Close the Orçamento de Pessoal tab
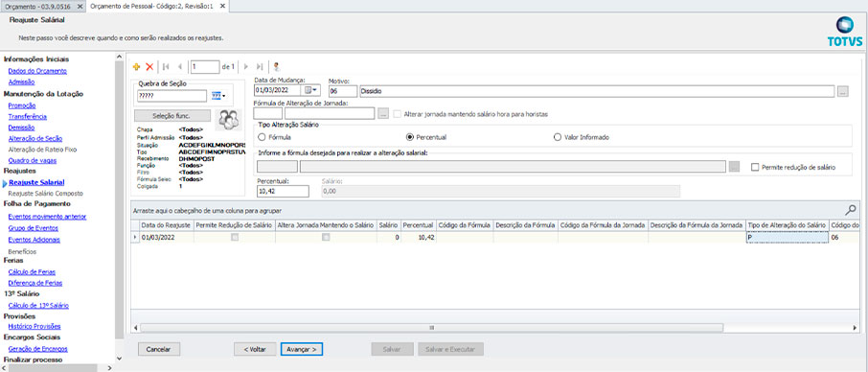Screen dimensions: 868x372 [222, 6]
